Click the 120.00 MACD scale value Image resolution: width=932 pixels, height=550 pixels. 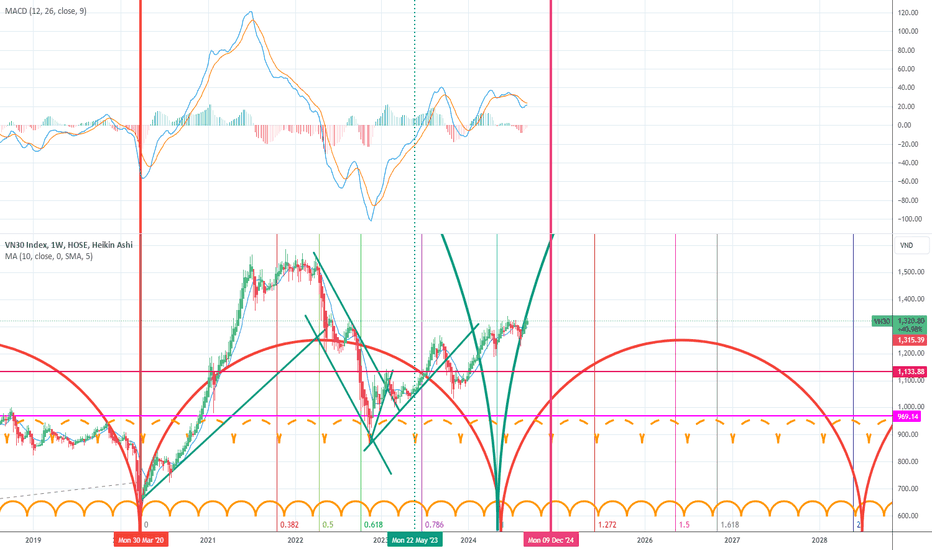coord(908,12)
